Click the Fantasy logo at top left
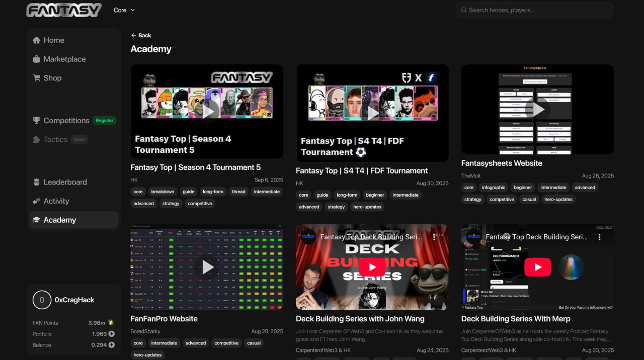This screenshot has width=644, height=360. coord(64,10)
